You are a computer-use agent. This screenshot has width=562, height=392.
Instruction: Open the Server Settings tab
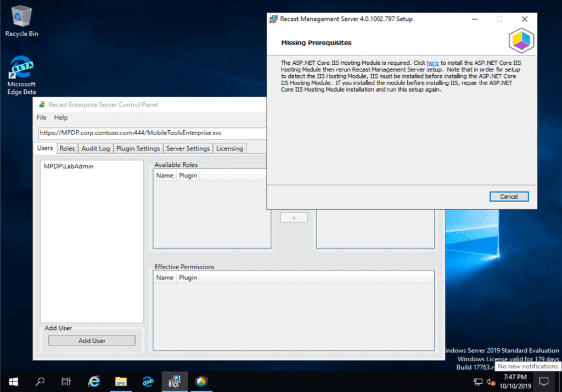coord(188,148)
